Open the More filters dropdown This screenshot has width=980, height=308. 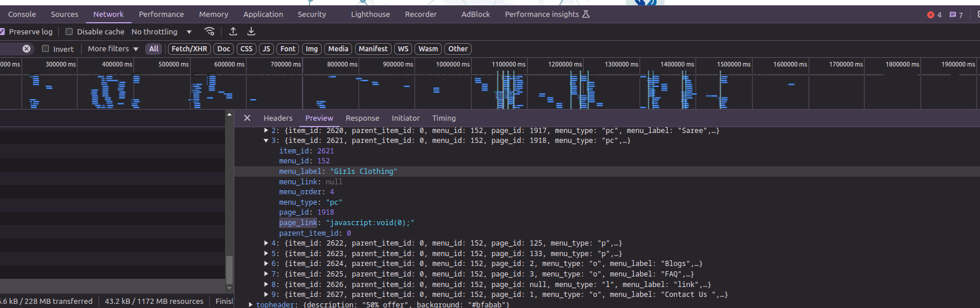113,49
